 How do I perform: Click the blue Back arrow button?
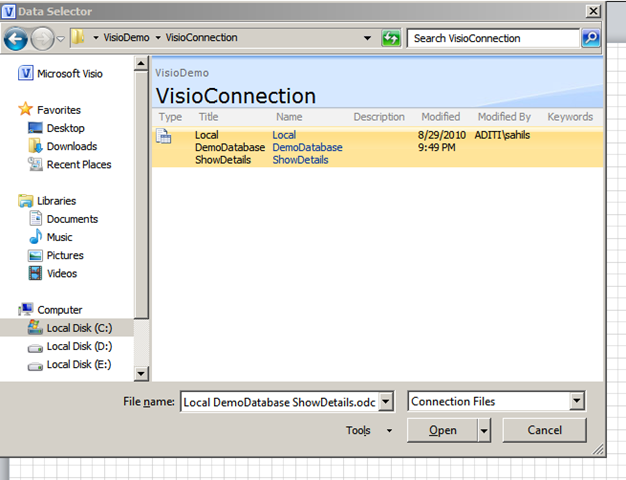16,39
